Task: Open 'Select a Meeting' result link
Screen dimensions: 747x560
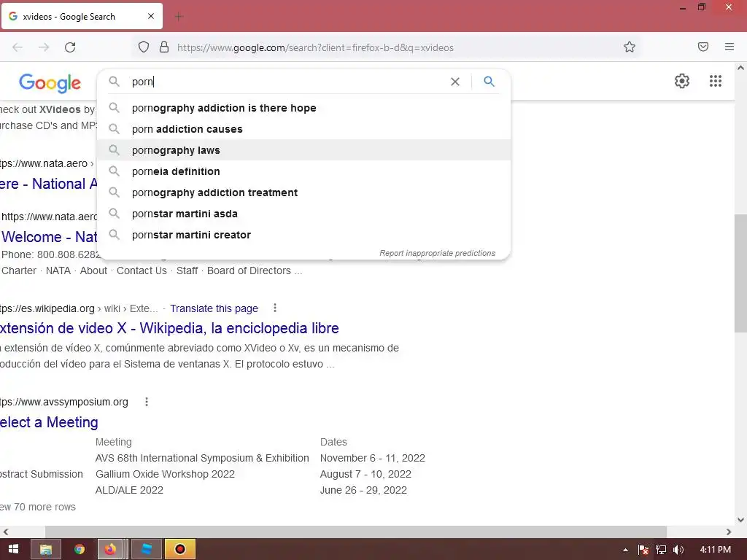Action: [x=49, y=422]
